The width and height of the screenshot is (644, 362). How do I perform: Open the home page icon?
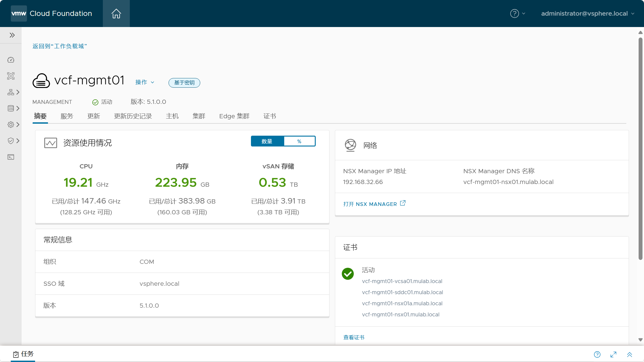tap(116, 14)
